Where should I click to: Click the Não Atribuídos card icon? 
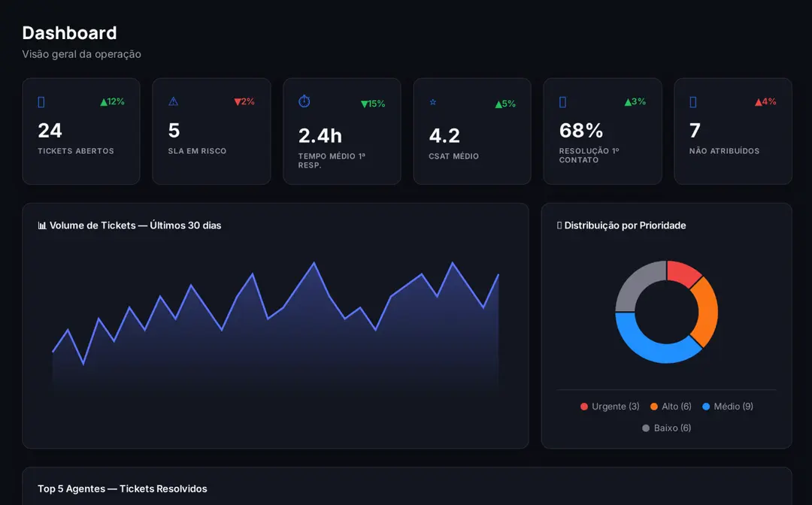click(693, 102)
